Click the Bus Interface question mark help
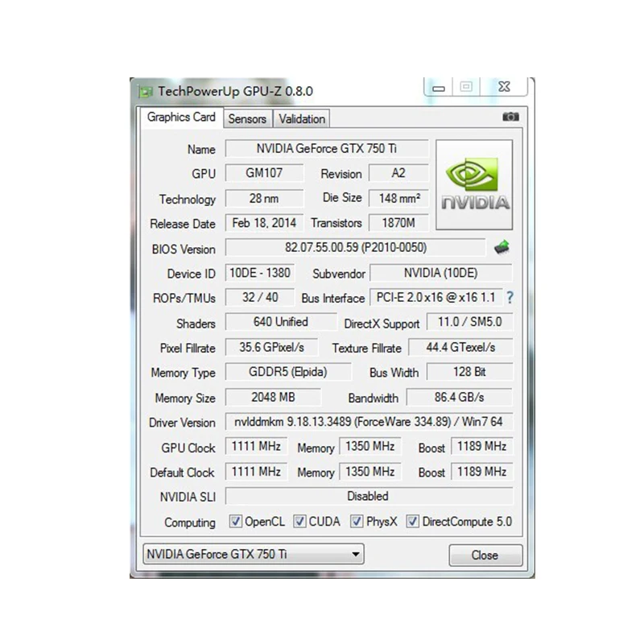This screenshot has height=644, width=644. pyautogui.click(x=510, y=297)
